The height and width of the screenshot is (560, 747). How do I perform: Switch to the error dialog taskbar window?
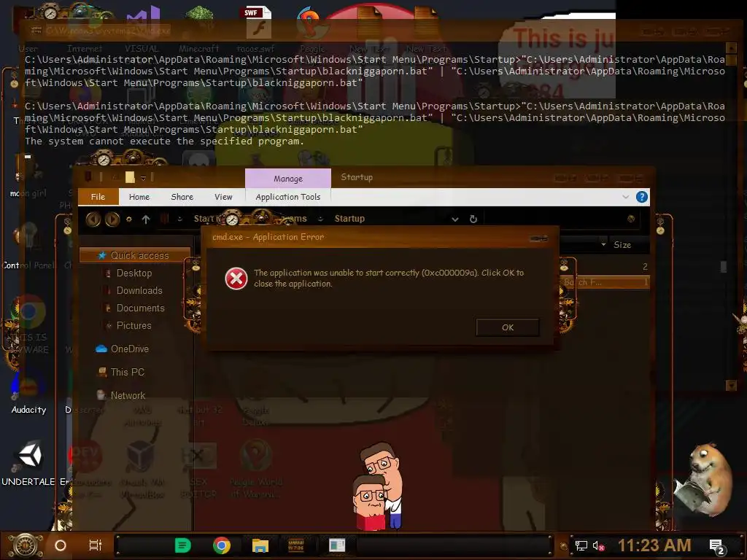point(337,545)
